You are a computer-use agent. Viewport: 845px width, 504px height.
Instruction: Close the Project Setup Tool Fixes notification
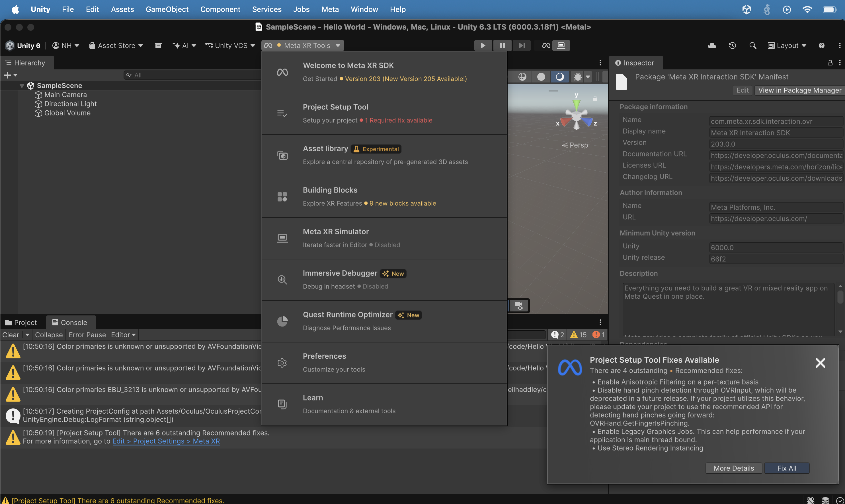820,363
